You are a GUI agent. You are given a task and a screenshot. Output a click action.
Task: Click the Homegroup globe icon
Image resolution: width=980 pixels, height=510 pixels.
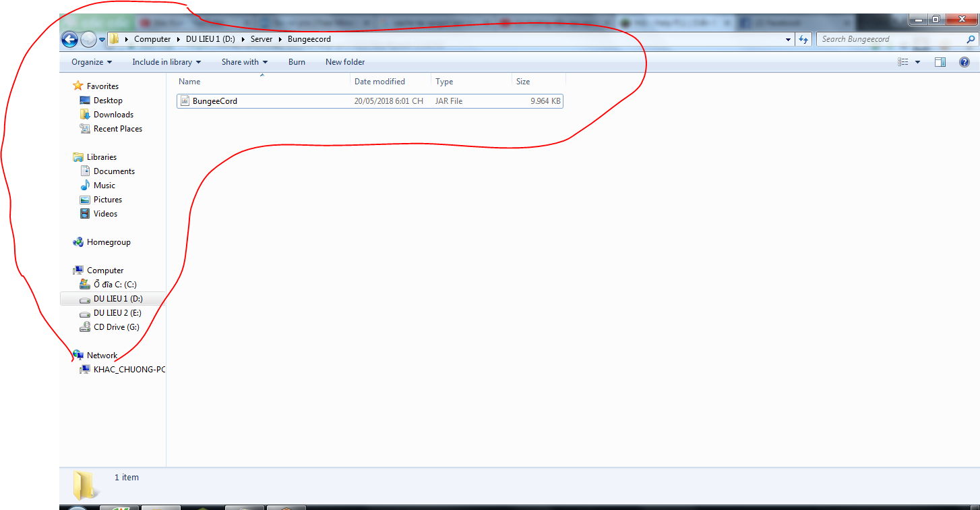click(78, 242)
